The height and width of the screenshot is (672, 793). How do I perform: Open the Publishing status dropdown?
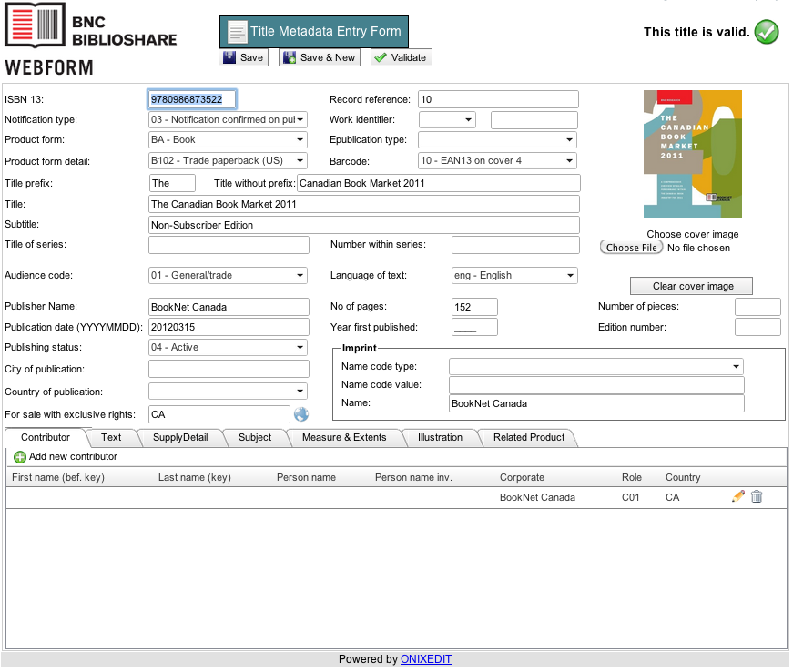click(x=229, y=348)
